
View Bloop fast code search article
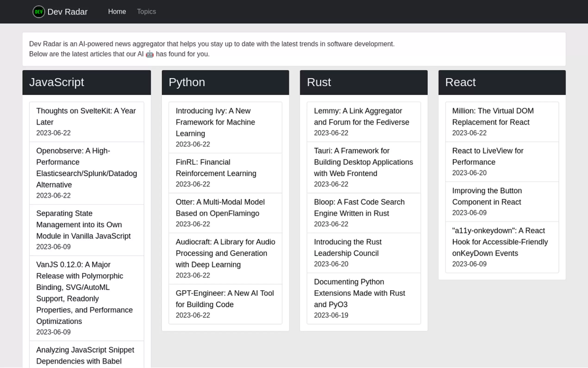pyautogui.click(x=359, y=208)
